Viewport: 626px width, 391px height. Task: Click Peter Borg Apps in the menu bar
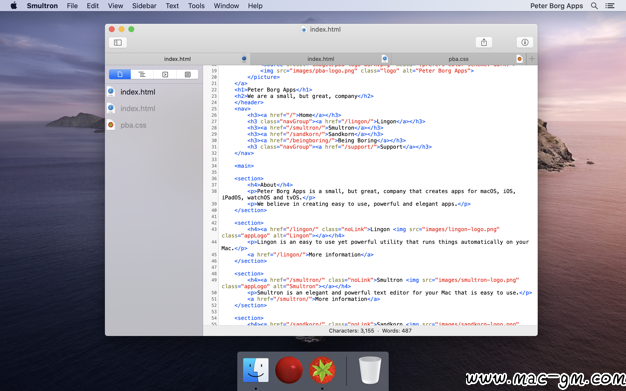tap(556, 6)
